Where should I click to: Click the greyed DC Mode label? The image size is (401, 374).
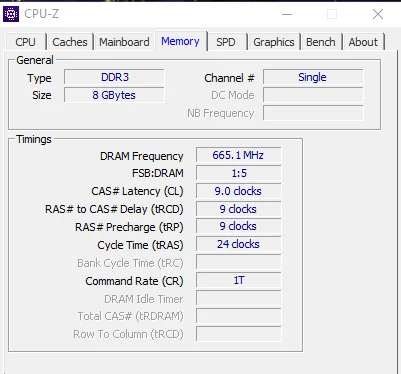[233, 95]
